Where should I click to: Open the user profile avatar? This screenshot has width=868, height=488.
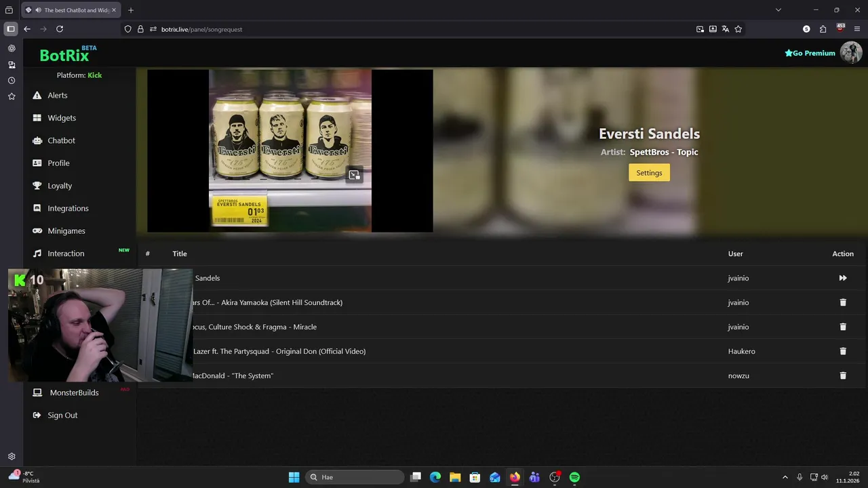tap(851, 52)
